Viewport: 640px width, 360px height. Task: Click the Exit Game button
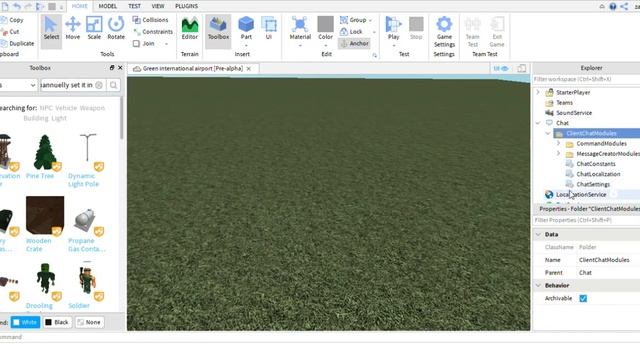point(497,32)
